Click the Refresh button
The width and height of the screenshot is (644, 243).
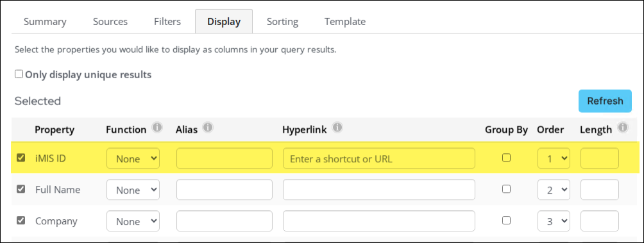[605, 101]
